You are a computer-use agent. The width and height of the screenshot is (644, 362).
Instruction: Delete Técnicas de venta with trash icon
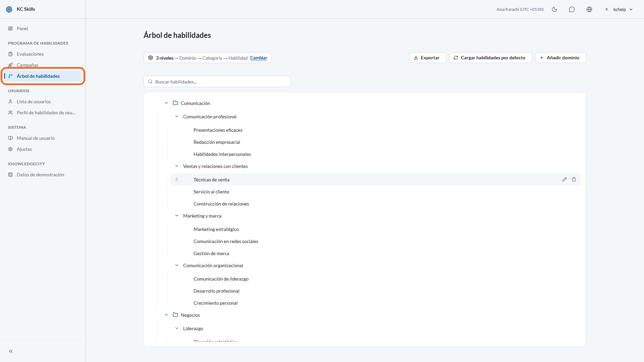(x=574, y=179)
